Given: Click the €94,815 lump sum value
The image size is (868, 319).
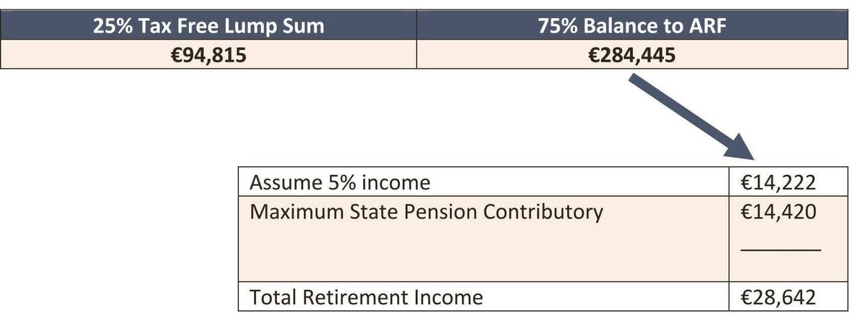Looking at the screenshot, I should (x=208, y=54).
